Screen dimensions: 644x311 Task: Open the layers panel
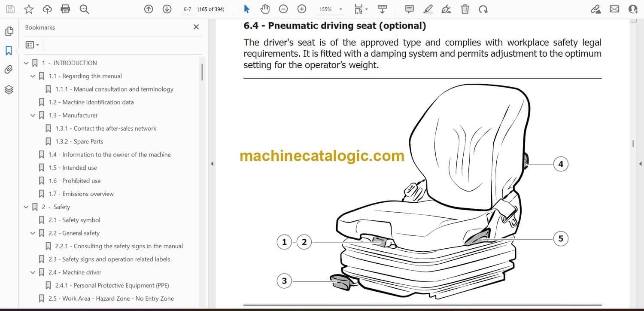(x=9, y=89)
